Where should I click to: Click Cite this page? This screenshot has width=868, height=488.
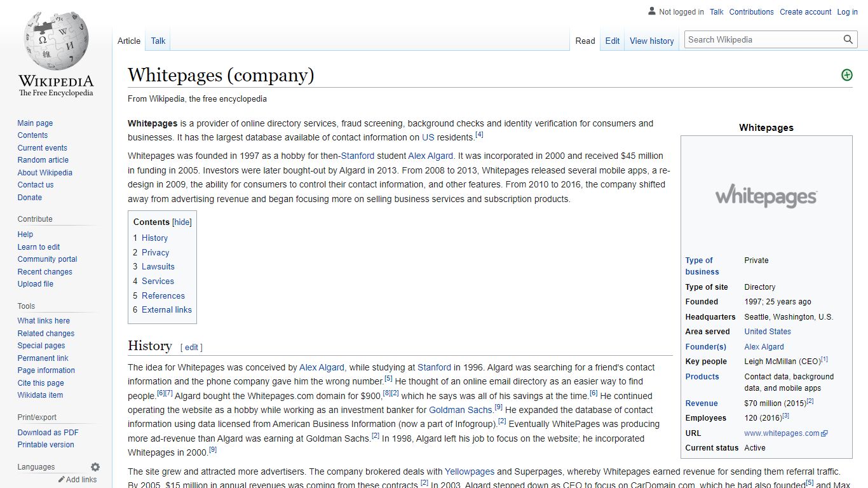coord(41,383)
